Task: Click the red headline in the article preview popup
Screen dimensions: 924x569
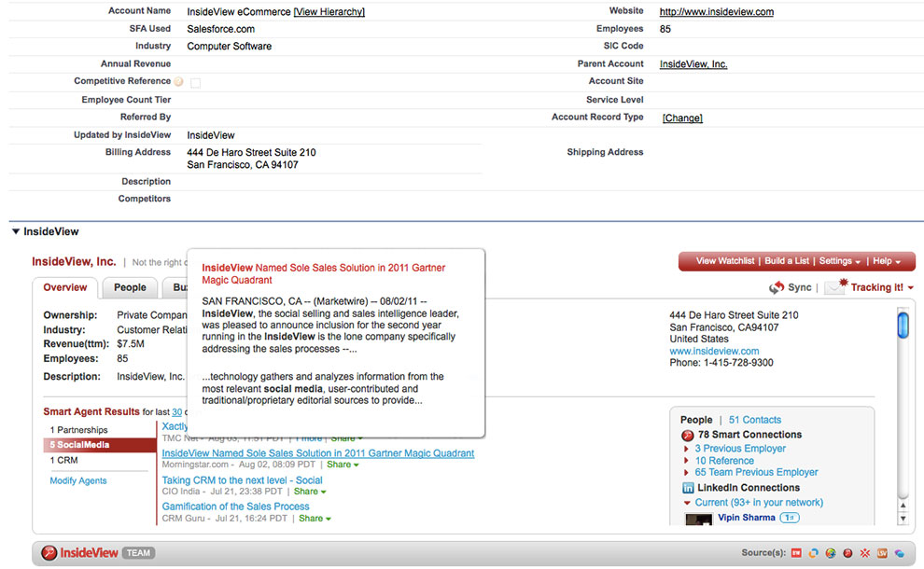Action: (324, 274)
